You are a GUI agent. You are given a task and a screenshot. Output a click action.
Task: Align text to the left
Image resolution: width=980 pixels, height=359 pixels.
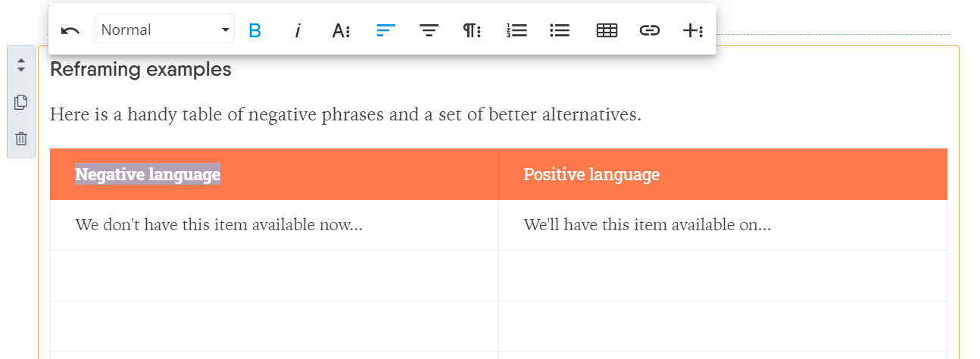point(386,30)
